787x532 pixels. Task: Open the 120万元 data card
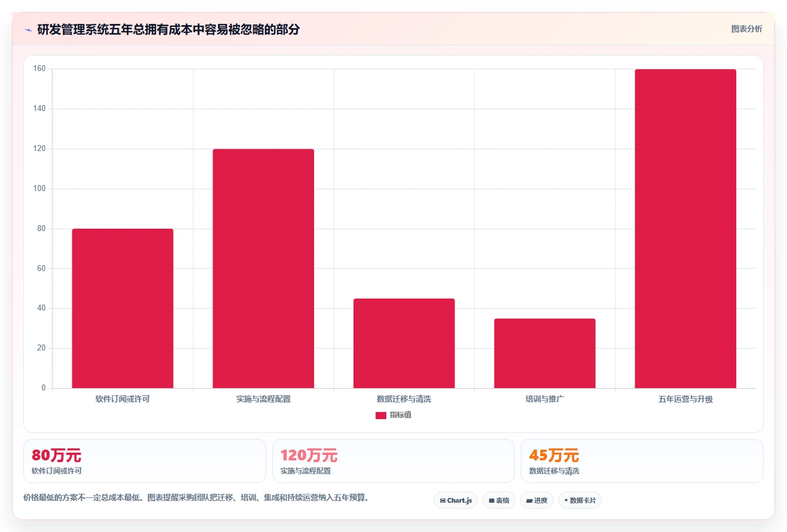[393, 461]
